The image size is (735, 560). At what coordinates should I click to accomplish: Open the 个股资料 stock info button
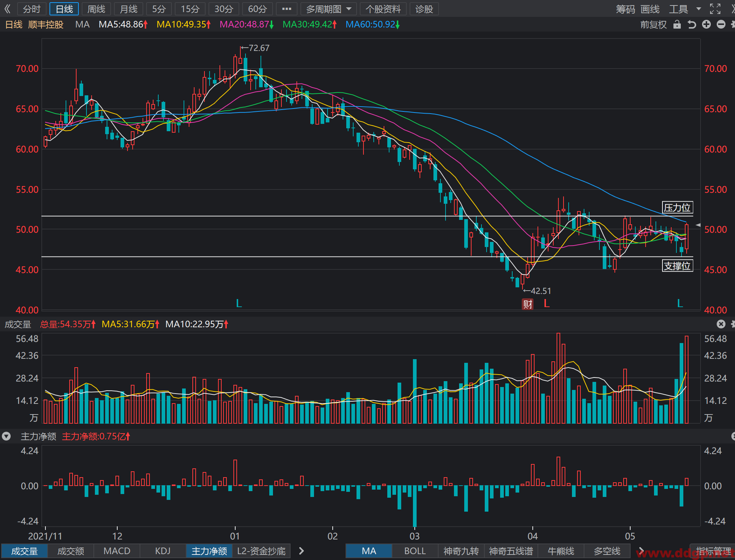[x=383, y=9]
